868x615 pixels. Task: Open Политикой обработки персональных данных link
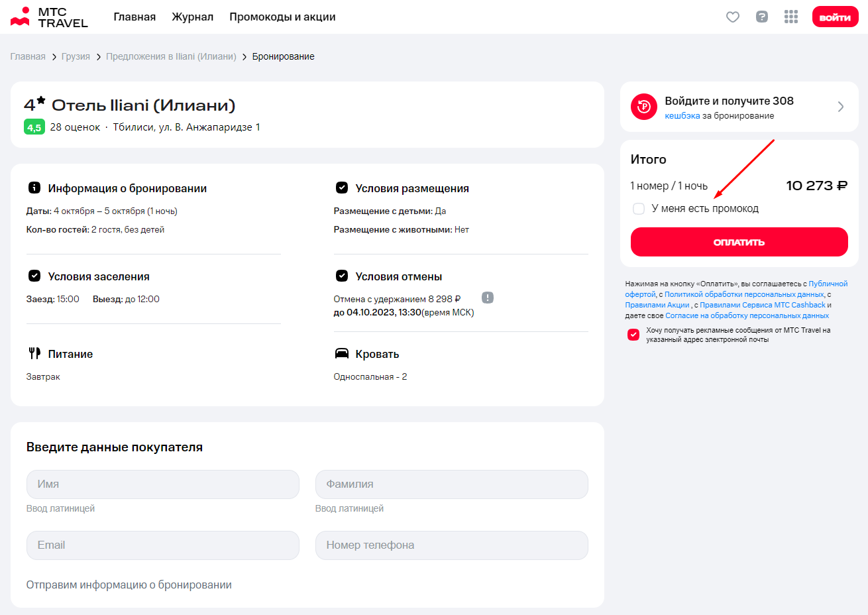[744, 294]
